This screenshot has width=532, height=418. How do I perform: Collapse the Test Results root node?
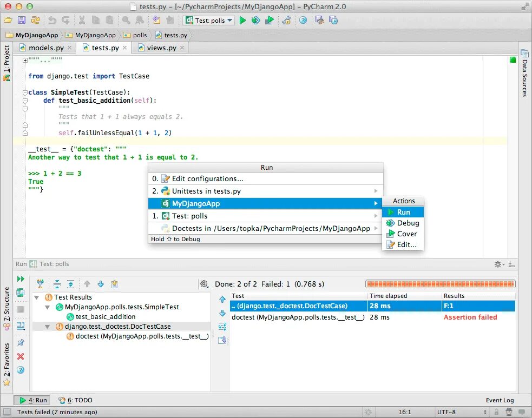click(37, 297)
